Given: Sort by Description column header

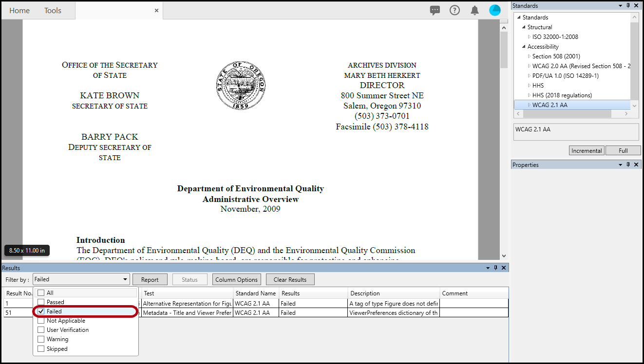Looking at the screenshot, I should [394, 293].
